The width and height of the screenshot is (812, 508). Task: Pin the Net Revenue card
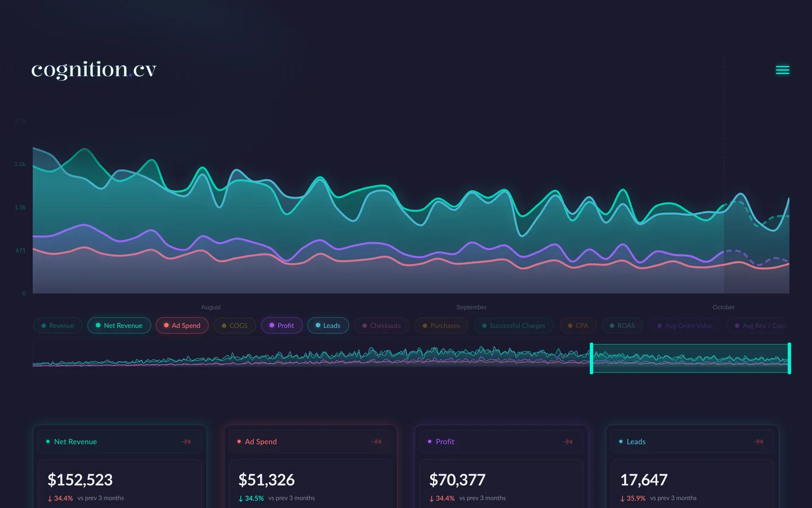(187, 442)
